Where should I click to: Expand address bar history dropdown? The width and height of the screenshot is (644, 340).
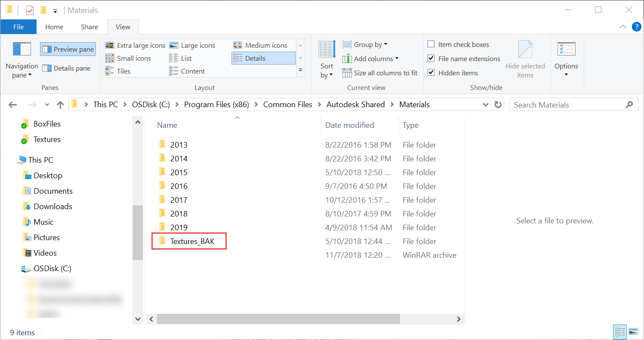tap(486, 105)
